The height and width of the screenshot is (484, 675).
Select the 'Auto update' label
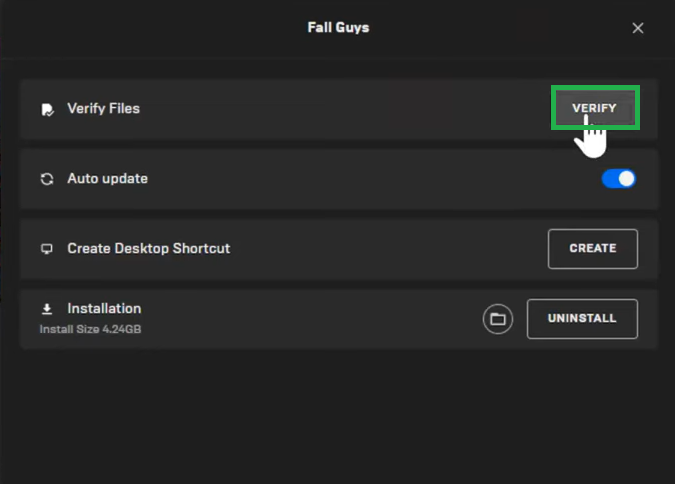[108, 178]
